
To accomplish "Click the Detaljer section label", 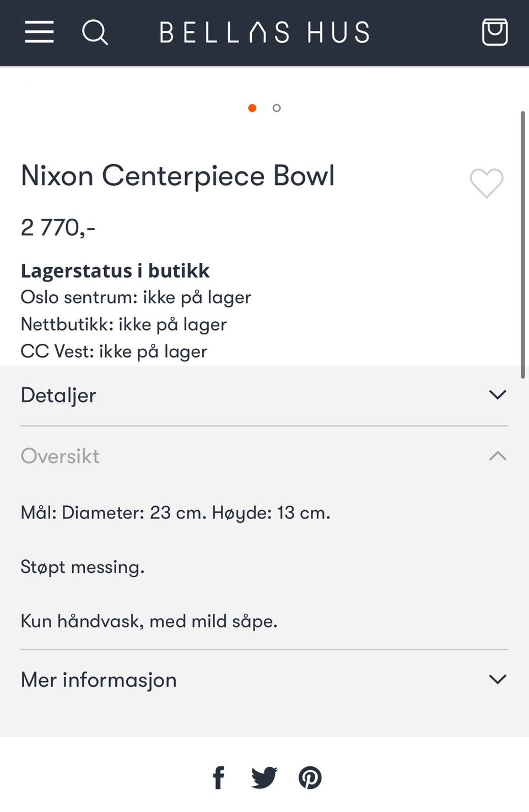I will [x=58, y=396].
